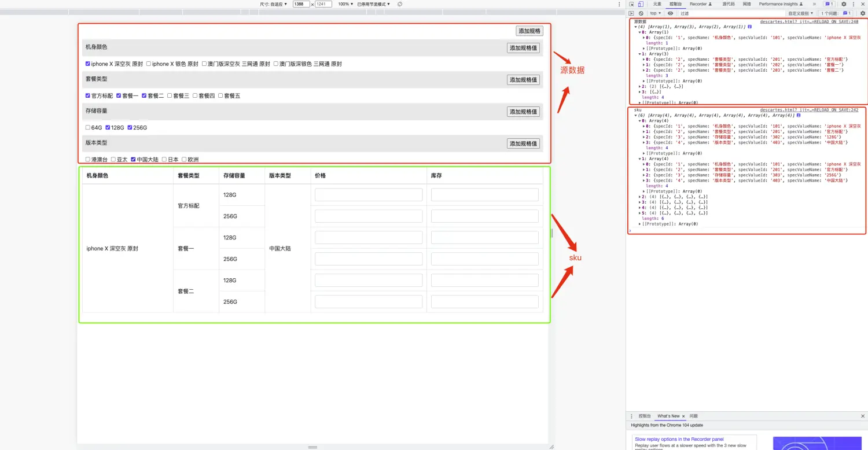Click stock input for 套餐二 256G row
868x450 pixels.
(485, 302)
